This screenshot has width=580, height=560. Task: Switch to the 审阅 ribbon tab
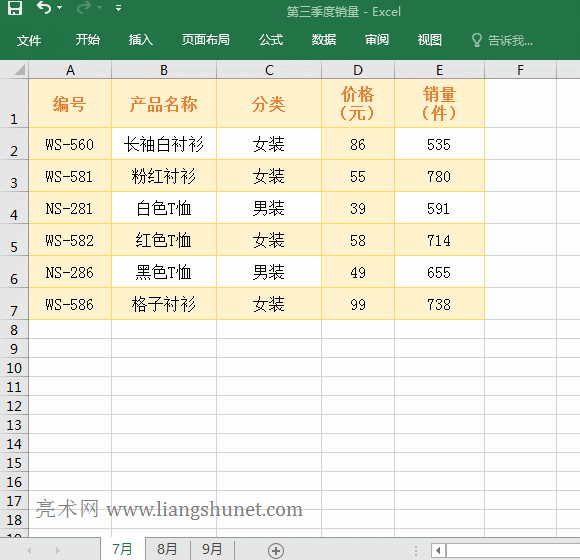pos(377,40)
